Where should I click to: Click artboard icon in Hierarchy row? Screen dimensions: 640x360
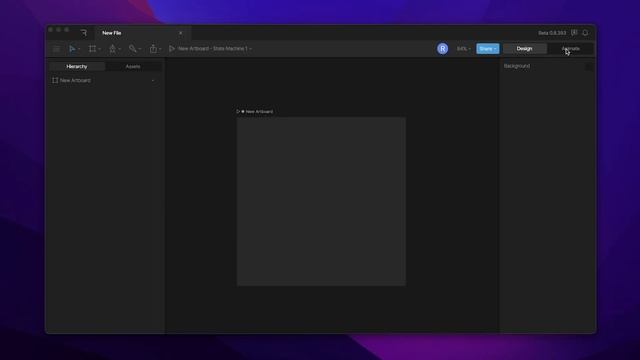55,80
